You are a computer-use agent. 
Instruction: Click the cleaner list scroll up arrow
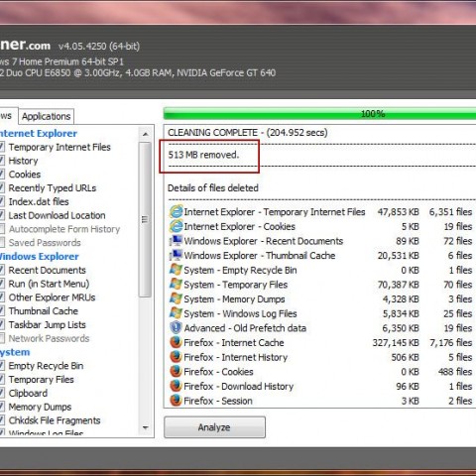[x=145, y=134]
